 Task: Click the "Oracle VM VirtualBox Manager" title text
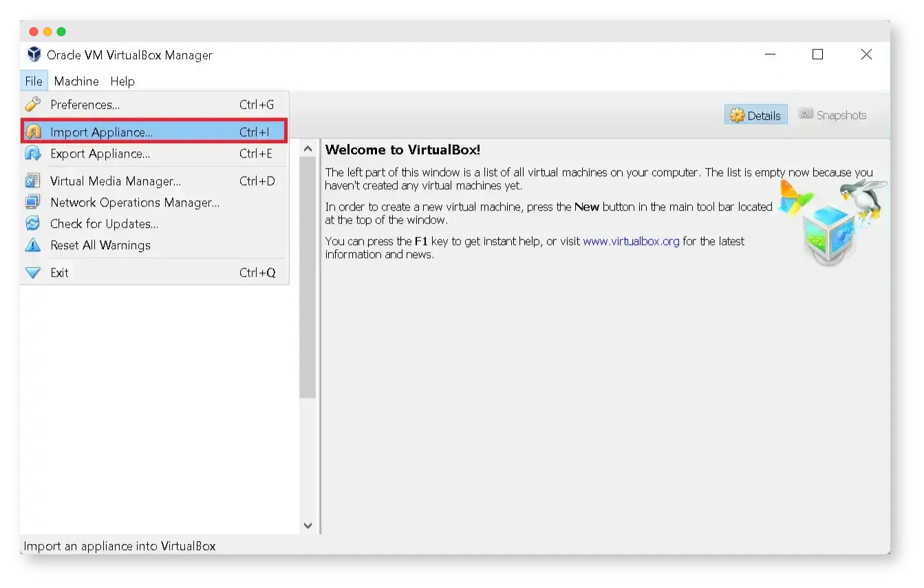click(x=129, y=55)
